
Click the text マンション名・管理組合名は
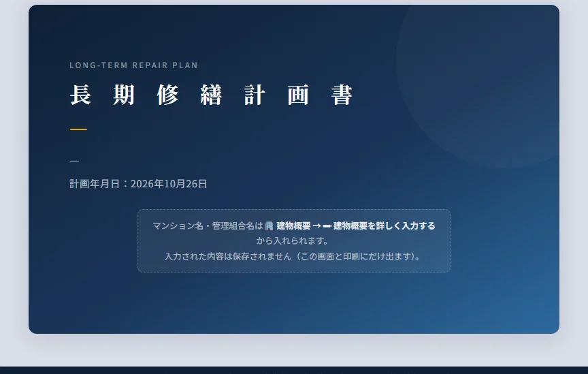coord(208,225)
